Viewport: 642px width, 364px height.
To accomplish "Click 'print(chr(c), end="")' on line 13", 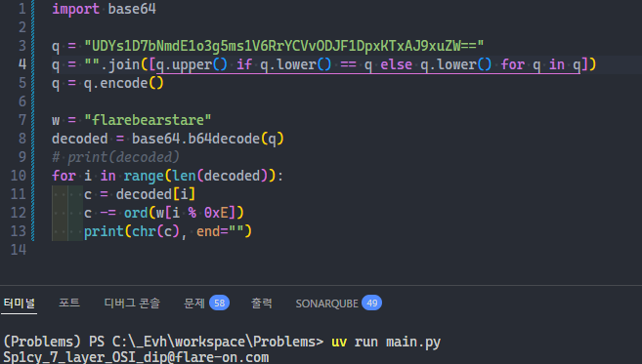I will [168, 231].
